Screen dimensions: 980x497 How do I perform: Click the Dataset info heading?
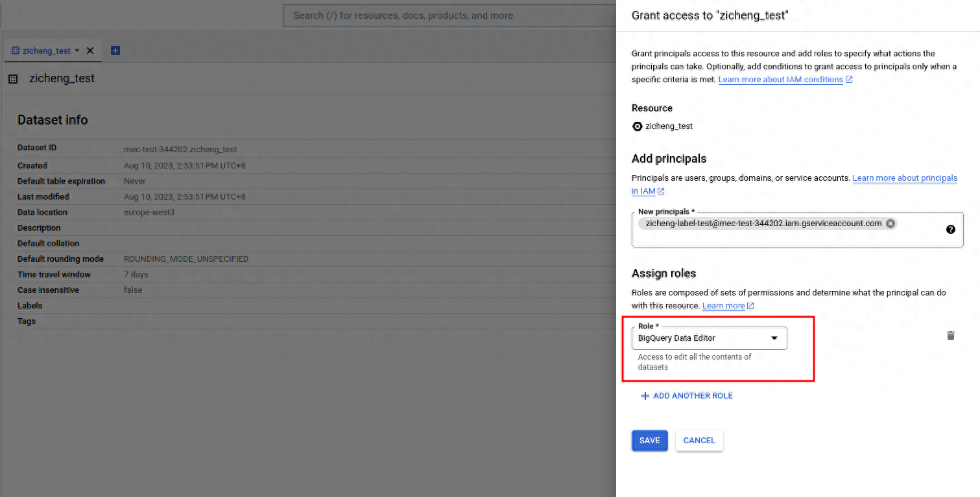53,120
